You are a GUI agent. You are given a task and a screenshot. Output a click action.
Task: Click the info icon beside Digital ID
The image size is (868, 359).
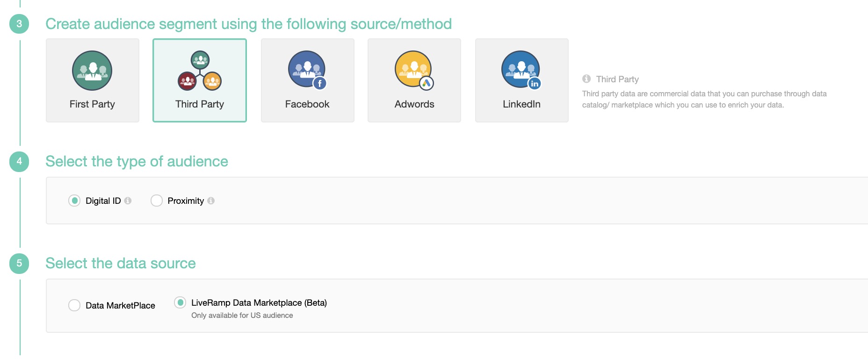click(x=128, y=201)
